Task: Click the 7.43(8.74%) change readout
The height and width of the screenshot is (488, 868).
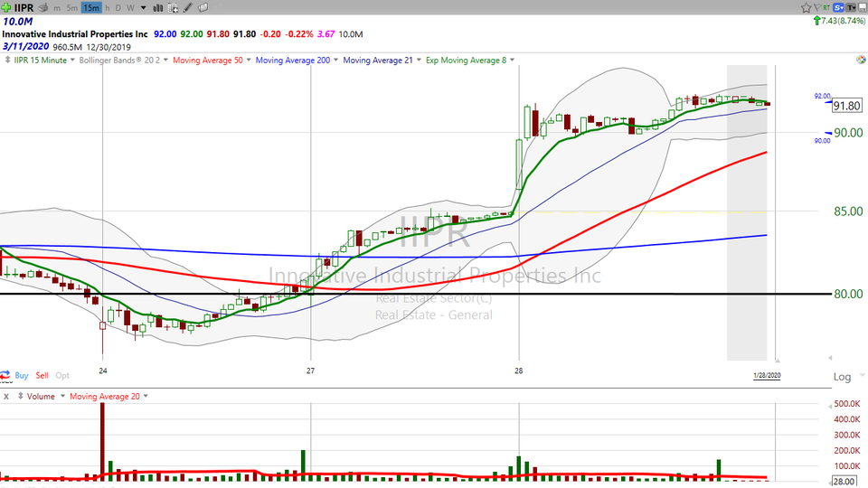Action: (843, 21)
